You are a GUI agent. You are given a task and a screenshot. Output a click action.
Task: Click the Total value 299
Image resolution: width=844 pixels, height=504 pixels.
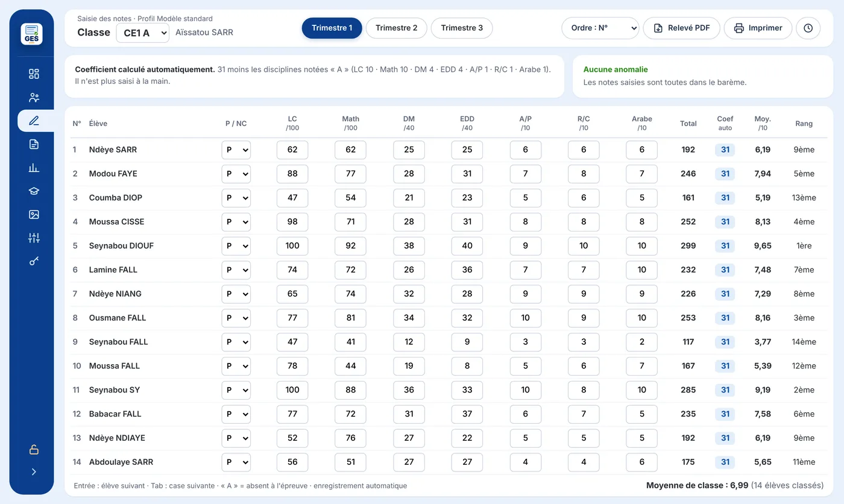(x=688, y=246)
